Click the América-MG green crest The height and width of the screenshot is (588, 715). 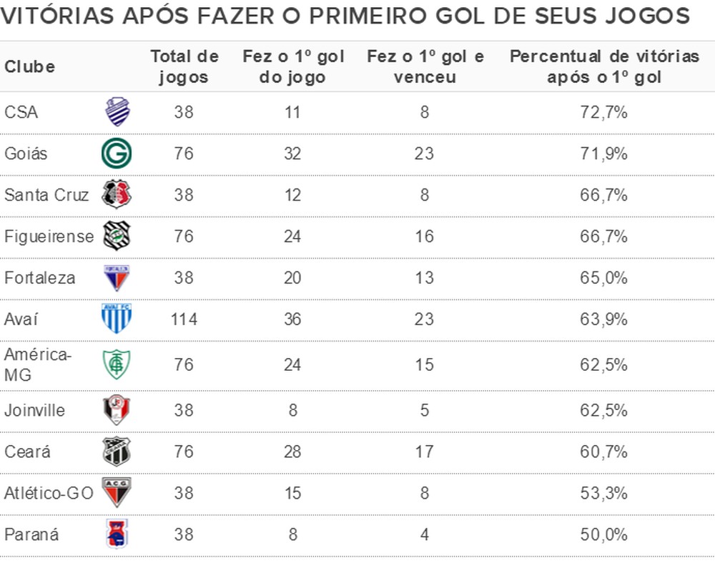point(116,364)
